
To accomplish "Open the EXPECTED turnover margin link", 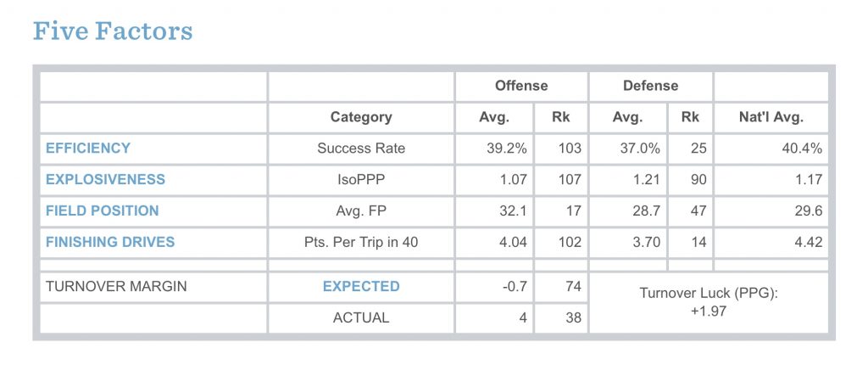I will (361, 286).
